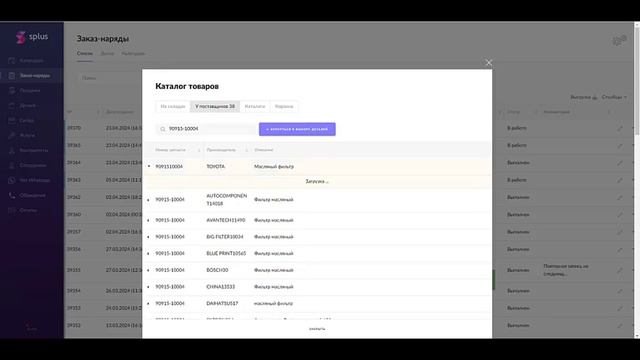
Task: Expand the BIG FILTER row
Action: point(149,237)
